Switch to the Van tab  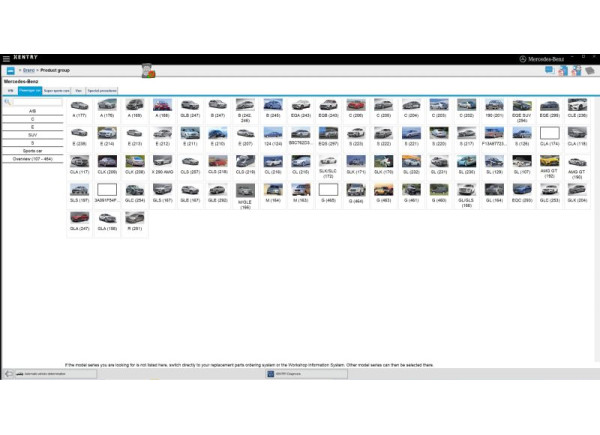coord(78,90)
